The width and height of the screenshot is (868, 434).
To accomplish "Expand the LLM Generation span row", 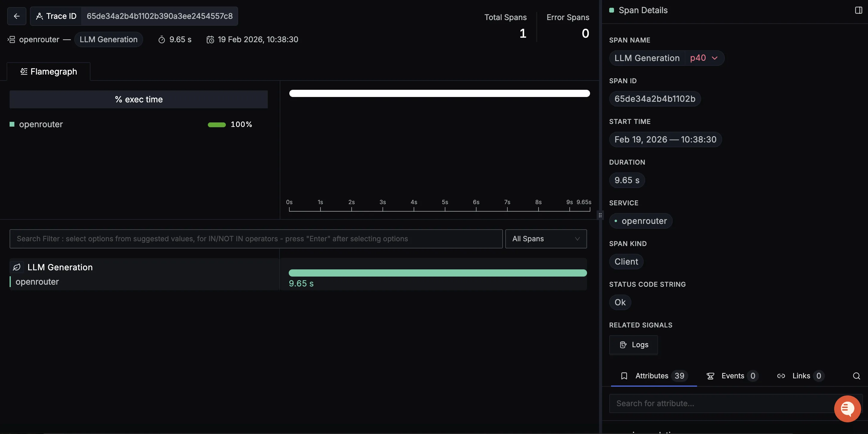I will click(x=60, y=267).
